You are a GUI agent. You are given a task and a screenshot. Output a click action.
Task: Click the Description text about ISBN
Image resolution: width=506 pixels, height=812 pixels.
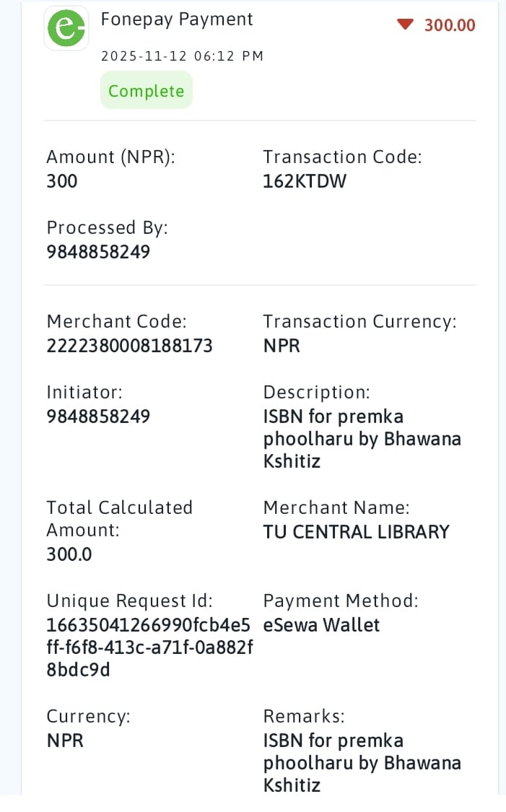tap(361, 438)
